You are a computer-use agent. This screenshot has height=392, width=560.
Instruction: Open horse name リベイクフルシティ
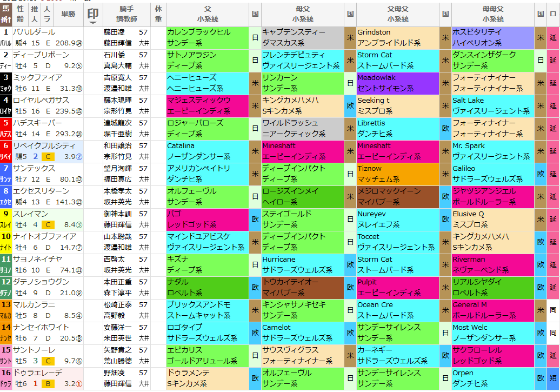pyautogui.click(x=44, y=146)
